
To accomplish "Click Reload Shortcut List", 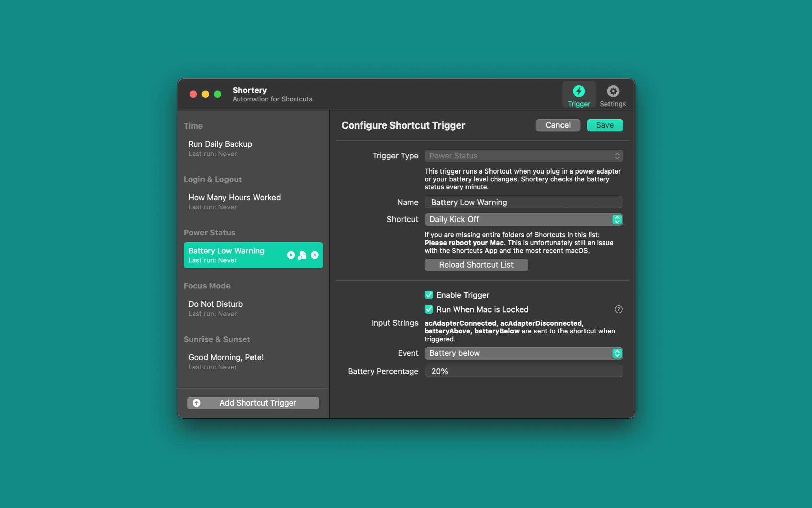I will [x=476, y=265].
